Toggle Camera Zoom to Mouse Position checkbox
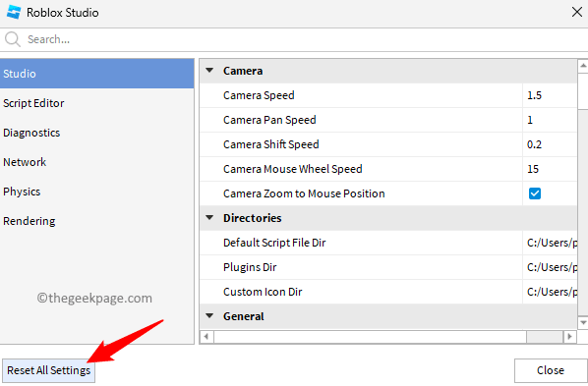The width and height of the screenshot is (588, 386). point(534,193)
